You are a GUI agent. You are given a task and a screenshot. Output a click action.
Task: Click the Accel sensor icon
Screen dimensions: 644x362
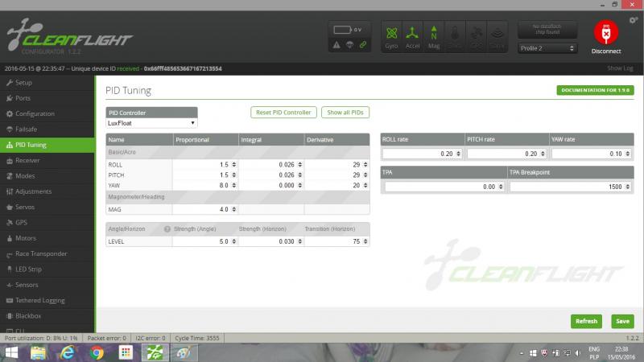[x=412, y=37]
